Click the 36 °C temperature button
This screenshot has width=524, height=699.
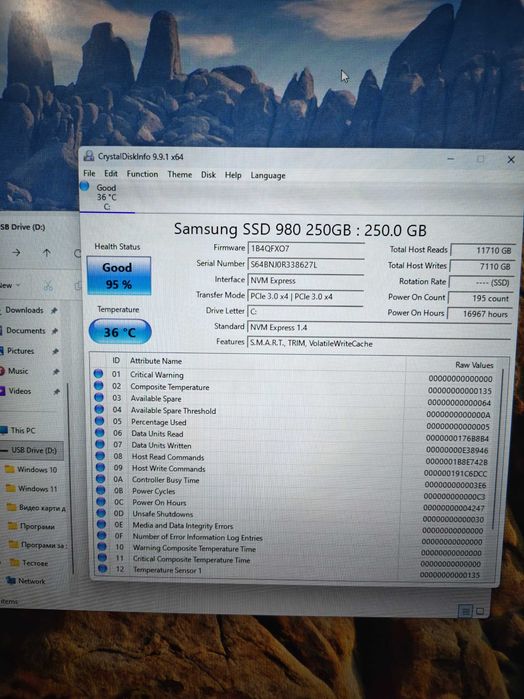pos(120,332)
